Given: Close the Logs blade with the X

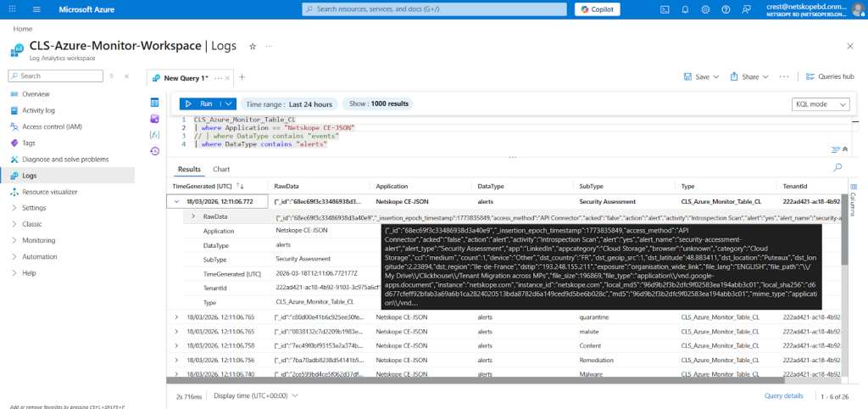Looking at the screenshot, I should [850, 46].
